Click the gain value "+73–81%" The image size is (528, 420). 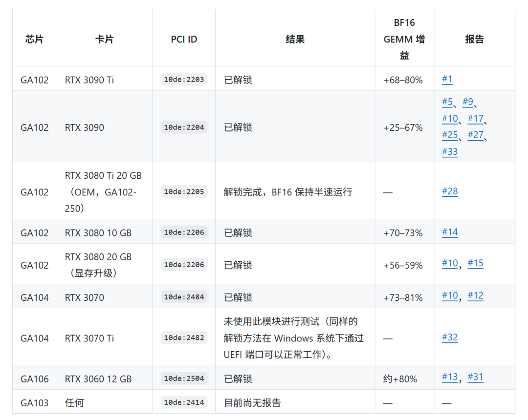pyautogui.click(x=403, y=297)
